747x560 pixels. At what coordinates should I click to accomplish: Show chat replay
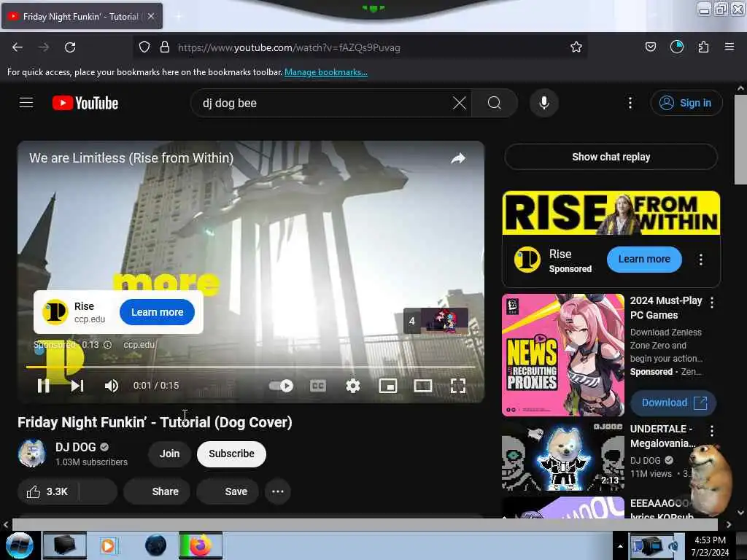tap(611, 157)
